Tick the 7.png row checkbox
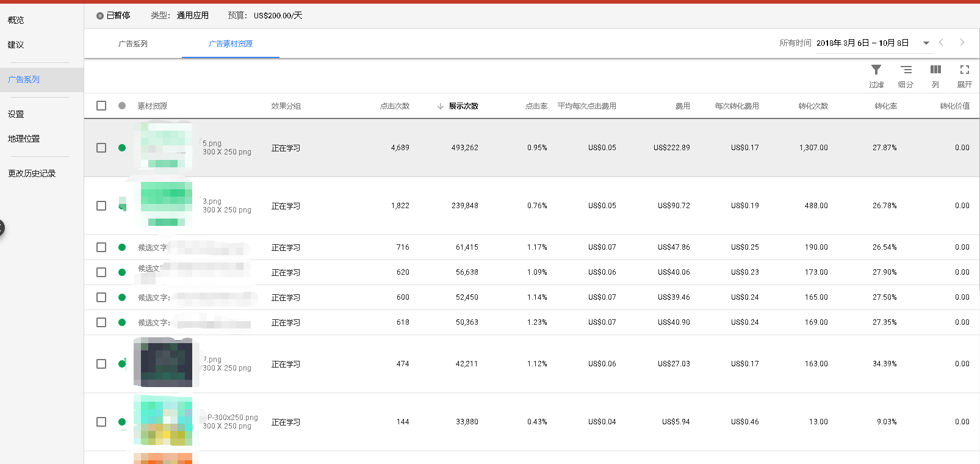This screenshot has width=980, height=464. [x=101, y=364]
